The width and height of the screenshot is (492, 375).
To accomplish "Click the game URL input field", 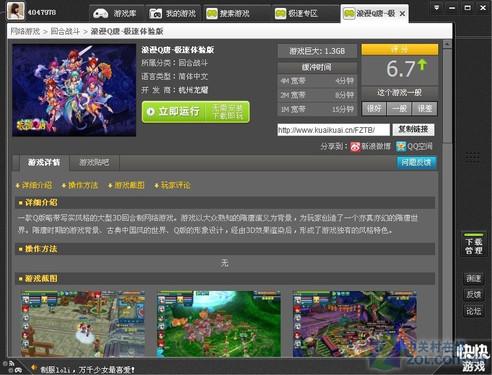I will 333,130.
